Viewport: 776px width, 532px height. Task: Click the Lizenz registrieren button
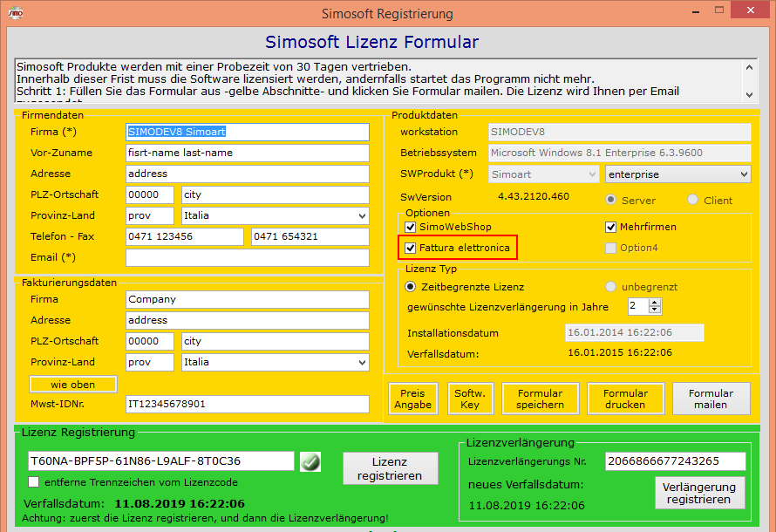(389, 468)
